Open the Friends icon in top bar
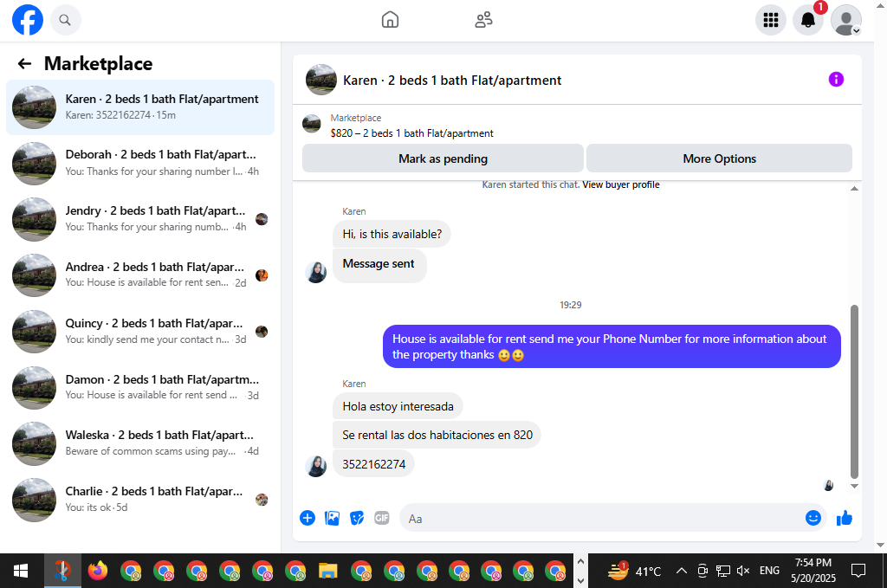 click(x=483, y=20)
